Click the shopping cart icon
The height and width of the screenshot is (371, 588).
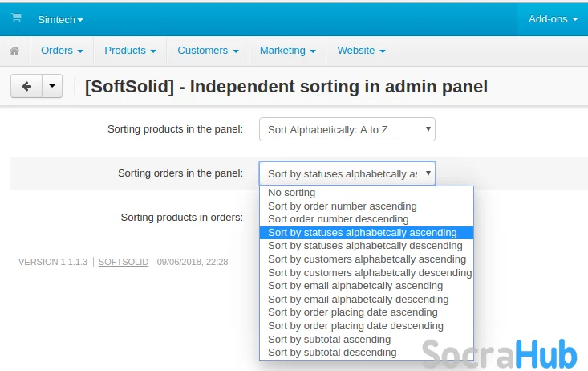16,18
